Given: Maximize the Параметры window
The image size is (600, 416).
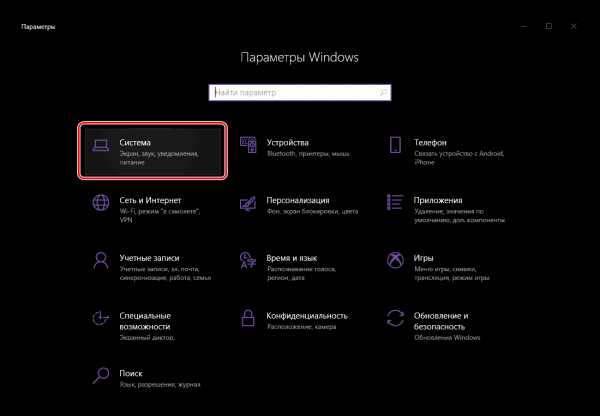Looking at the screenshot, I should (x=549, y=26).
